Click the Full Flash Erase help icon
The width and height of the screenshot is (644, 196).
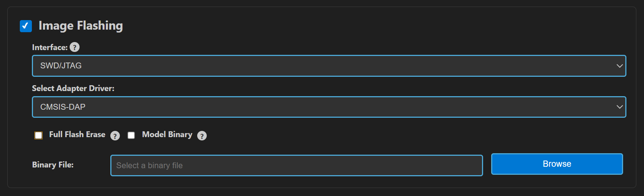point(115,136)
